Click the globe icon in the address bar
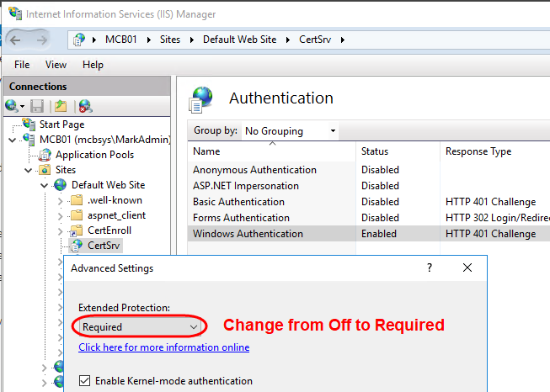 (x=79, y=40)
